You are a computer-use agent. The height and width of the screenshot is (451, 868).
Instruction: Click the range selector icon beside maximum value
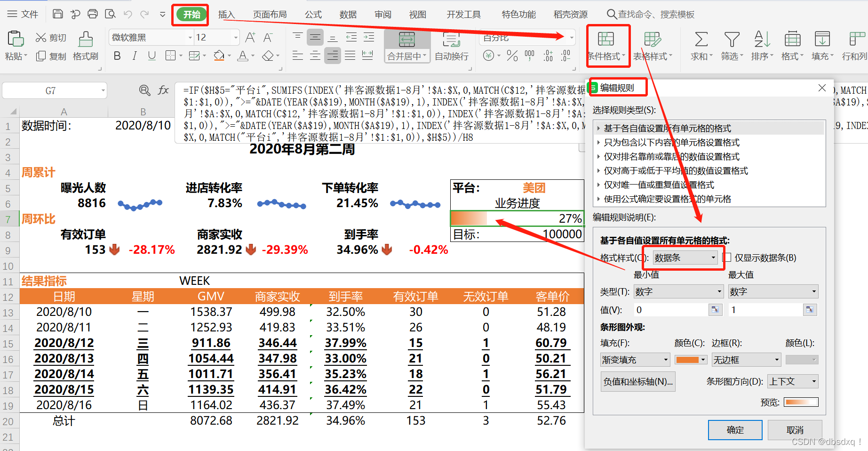[x=810, y=310]
